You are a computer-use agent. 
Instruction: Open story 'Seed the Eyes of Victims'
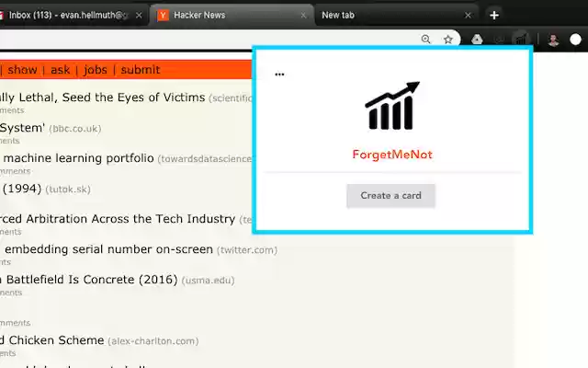pos(102,98)
